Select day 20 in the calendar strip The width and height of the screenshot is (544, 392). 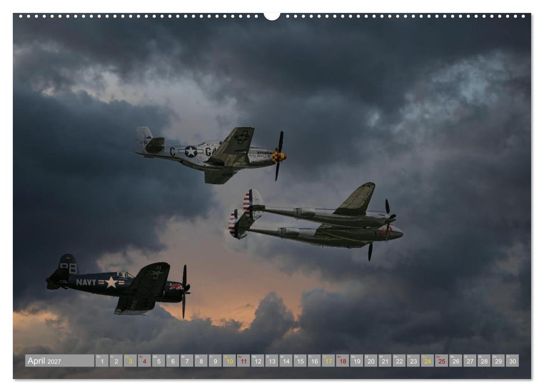pyautogui.click(x=371, y=361)
